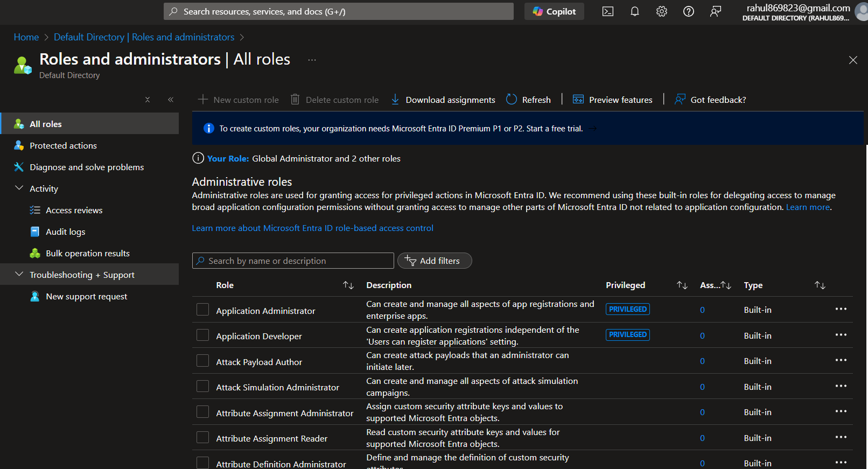Sort by Assignments column arrows

(726, 285)
